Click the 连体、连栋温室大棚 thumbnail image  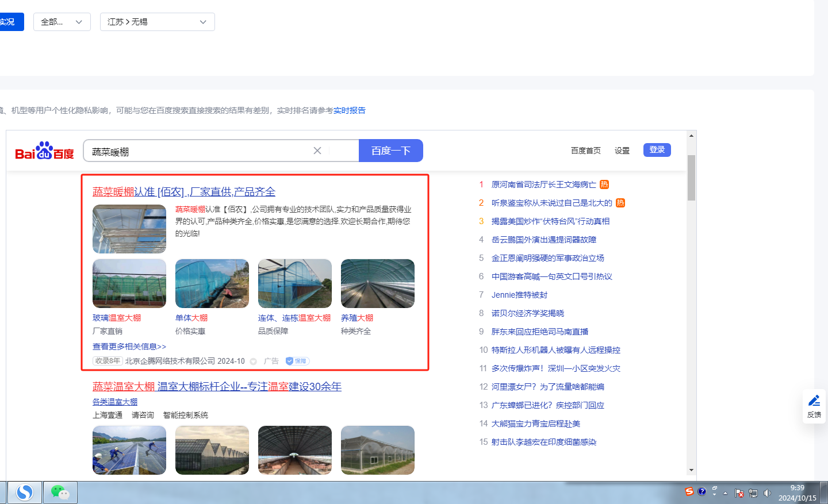click(295, 283)
